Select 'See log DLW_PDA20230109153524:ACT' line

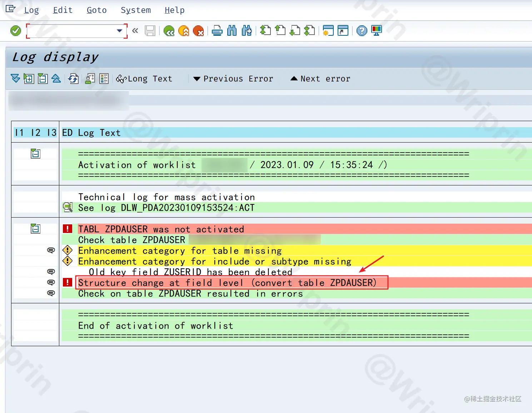pyautogui.click(x=166, y=208)
